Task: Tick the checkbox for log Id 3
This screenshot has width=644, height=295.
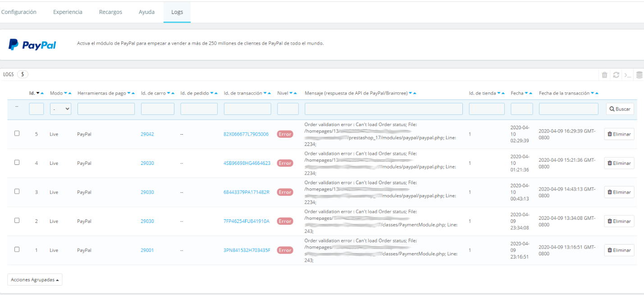Action: [17, 191]
